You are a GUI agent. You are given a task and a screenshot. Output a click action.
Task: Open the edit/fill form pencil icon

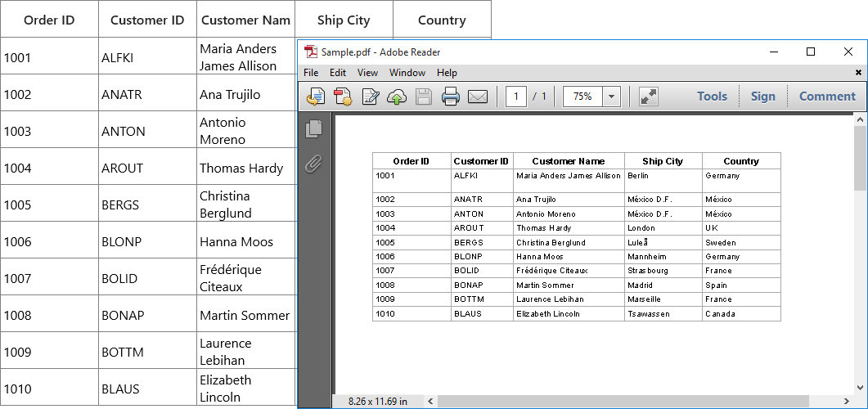(370, 97)
